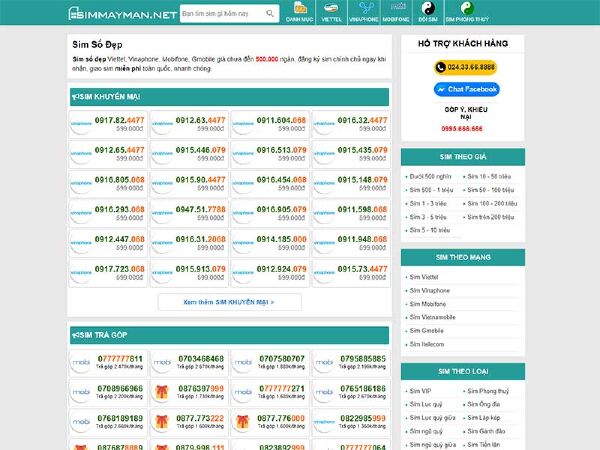Open Chat Facebook button
The image size is (600, 450).
point(466,89)
